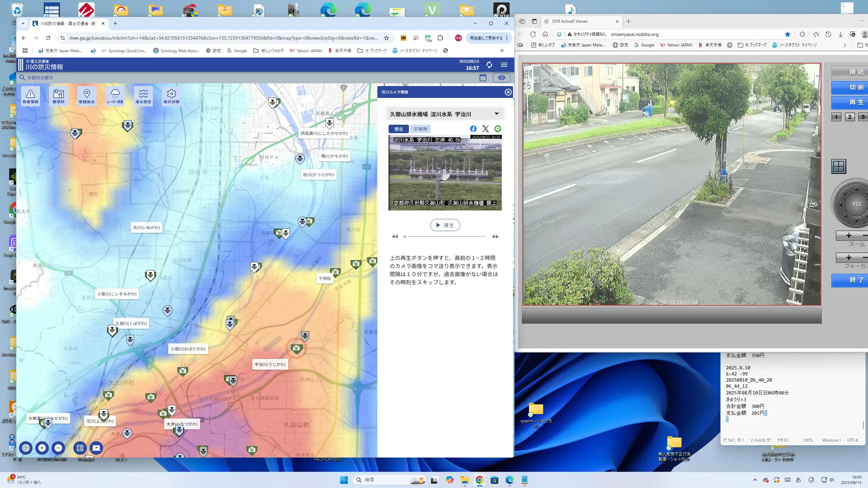Click the 表示切替 display settings gear

(x=172, y=96)
